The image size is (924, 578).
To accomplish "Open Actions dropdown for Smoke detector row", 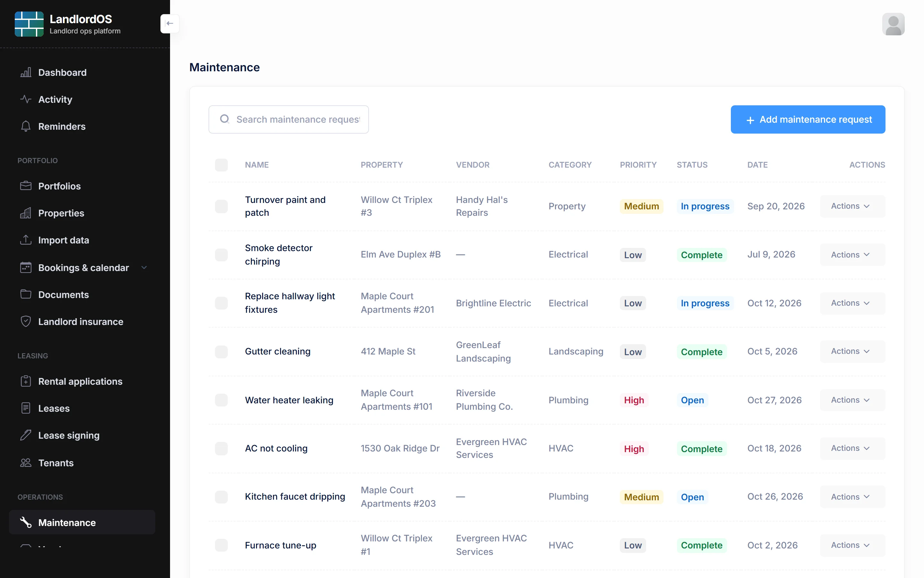I will click(x=852, y=255).
